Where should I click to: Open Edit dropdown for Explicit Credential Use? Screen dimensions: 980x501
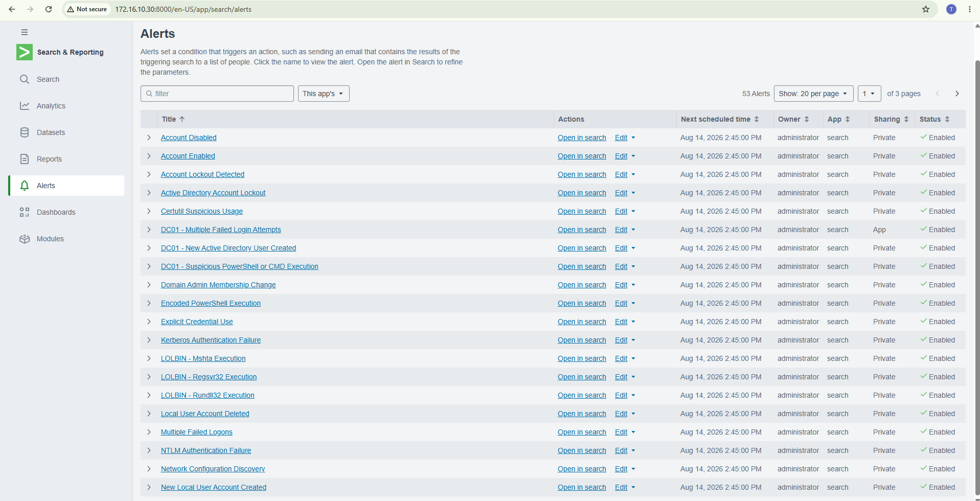(x=625, y=322)
